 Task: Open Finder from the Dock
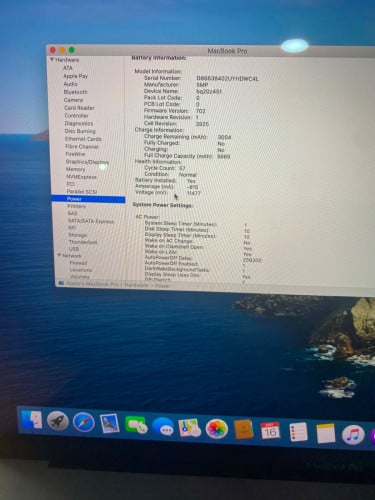(x=32, y=420)
